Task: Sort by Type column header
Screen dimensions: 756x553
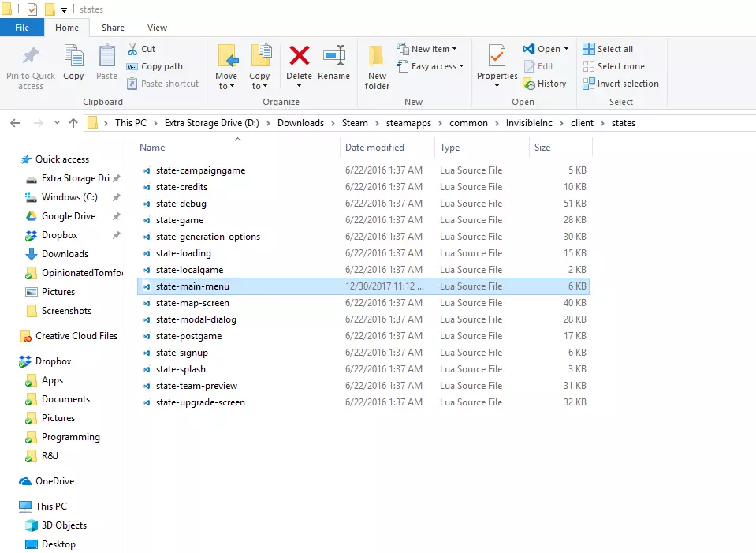Action: [482, 148]
